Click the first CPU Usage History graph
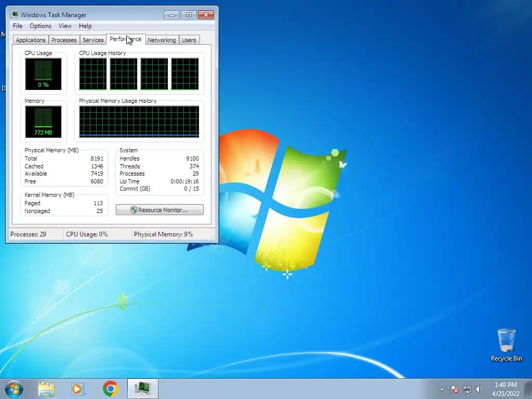The height and width of the screenshot is (399, 532). 92,74
